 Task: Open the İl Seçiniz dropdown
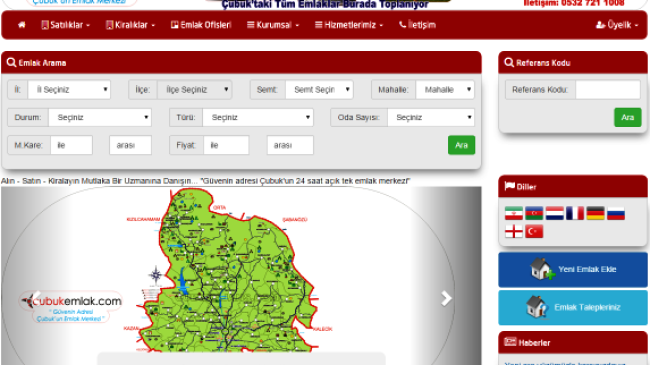coord(69,90)
